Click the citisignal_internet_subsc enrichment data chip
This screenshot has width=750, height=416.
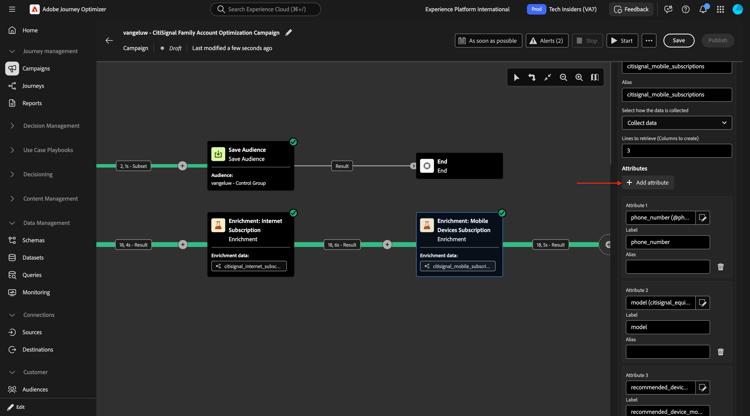pyautogui.click(x=249, y=266)
